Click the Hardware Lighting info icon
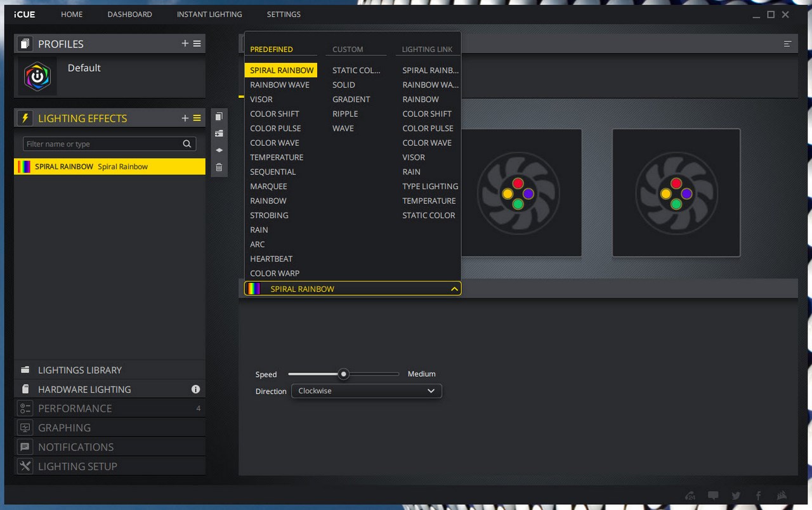This screenshot has height=510, width=812. tap(195, 389)
